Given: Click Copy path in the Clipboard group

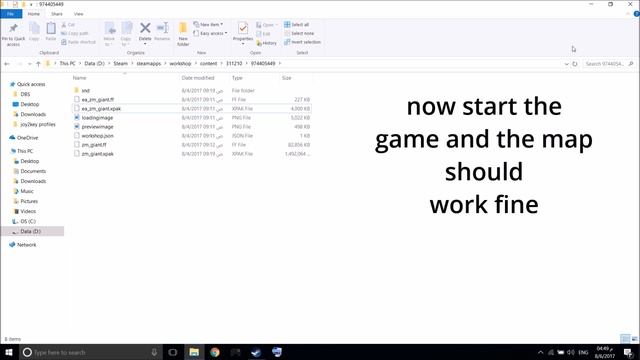Looking at the screenshot, I should click(75, 33).
